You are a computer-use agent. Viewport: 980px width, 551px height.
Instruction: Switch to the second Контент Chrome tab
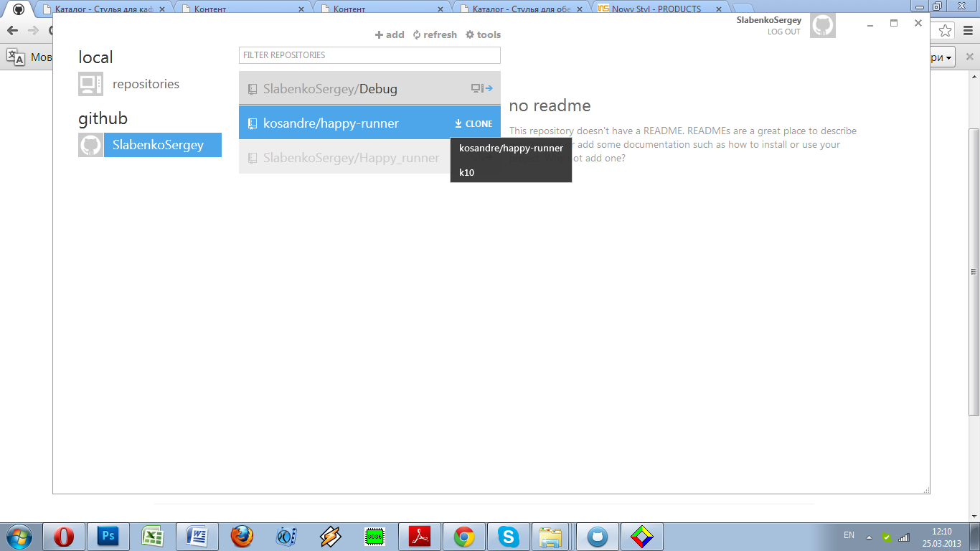click(381, 9)
